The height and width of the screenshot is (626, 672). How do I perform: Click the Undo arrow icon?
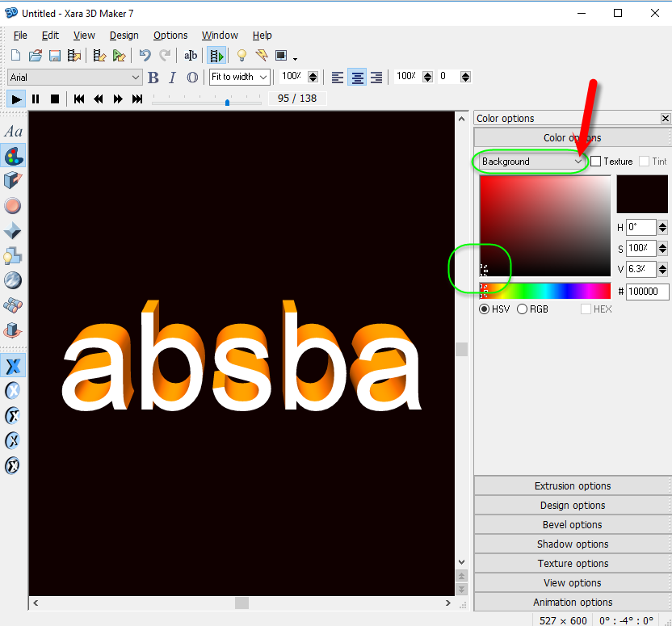(x=145, y=56)
